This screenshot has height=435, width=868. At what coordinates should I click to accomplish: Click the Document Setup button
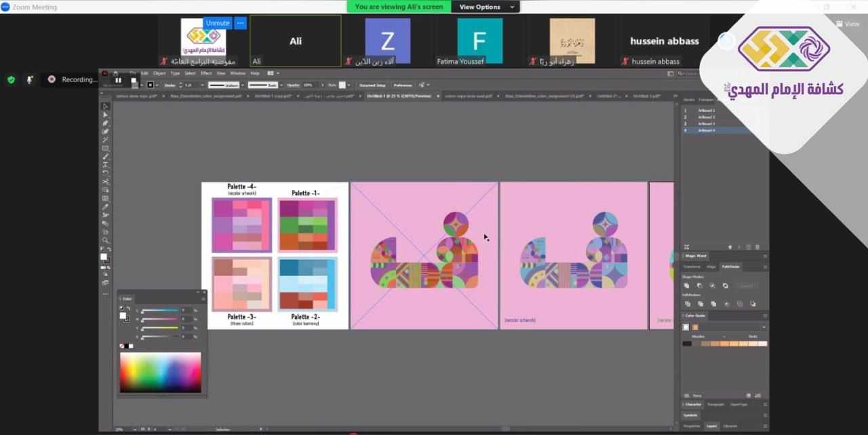click(x=372, y=86)
